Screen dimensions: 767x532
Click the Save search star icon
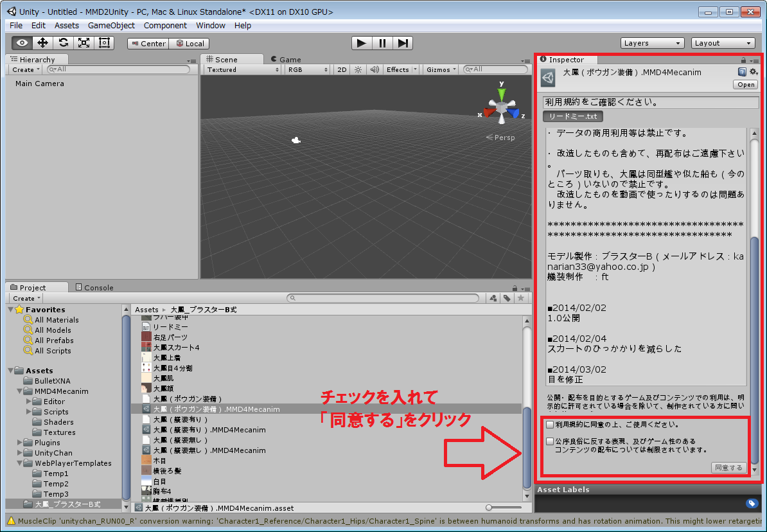pyautogui.click(x=521, y=298)
